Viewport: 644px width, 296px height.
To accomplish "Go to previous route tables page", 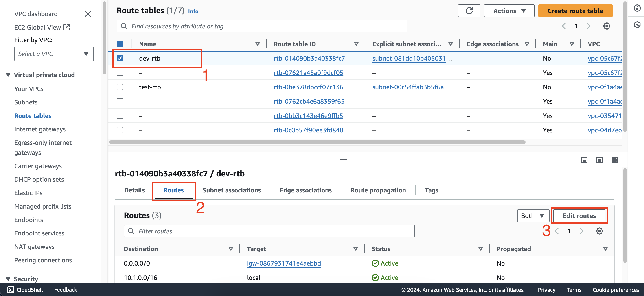I will tap(564, 26).
